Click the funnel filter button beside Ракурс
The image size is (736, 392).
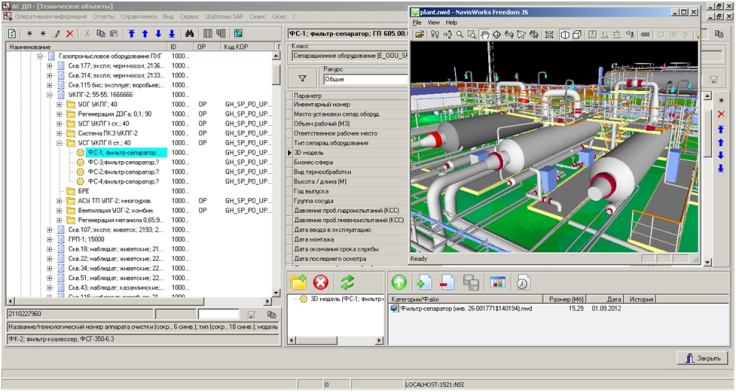point(302,78)
